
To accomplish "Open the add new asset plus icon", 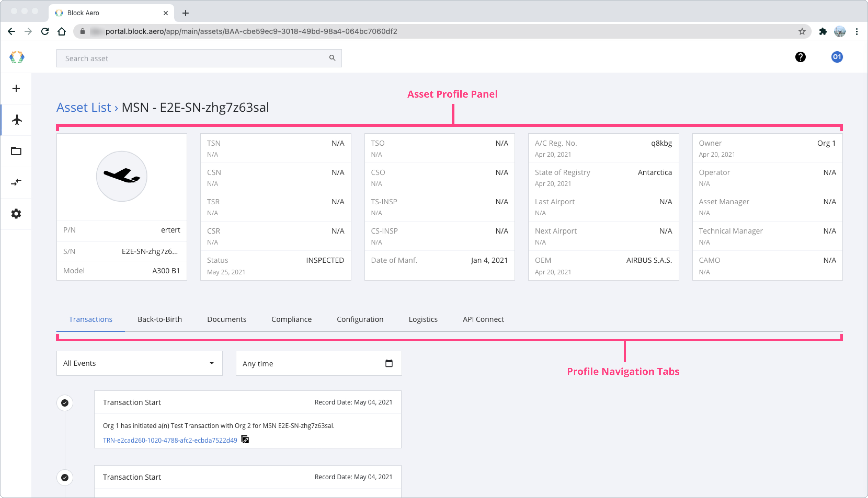I will point(16,88).
